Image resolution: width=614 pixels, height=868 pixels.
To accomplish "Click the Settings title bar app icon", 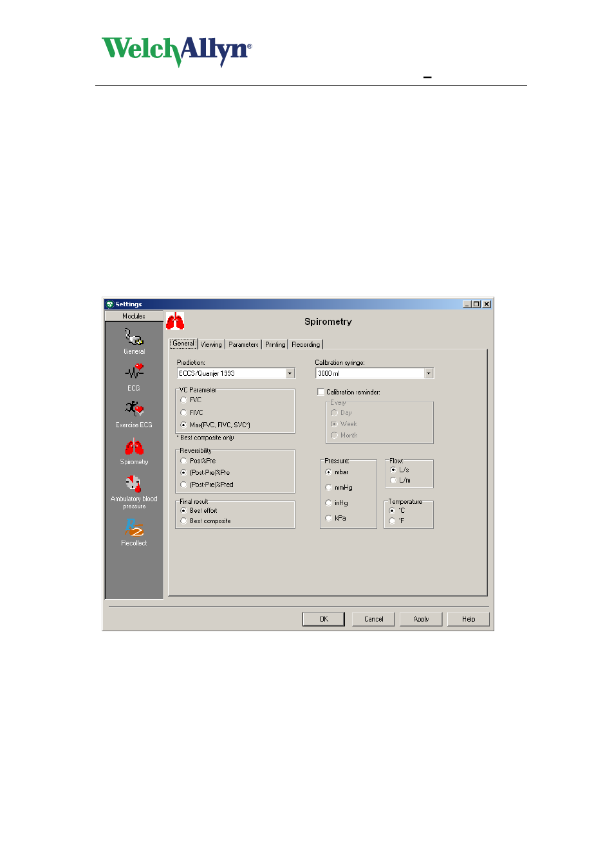I will 109,304.
